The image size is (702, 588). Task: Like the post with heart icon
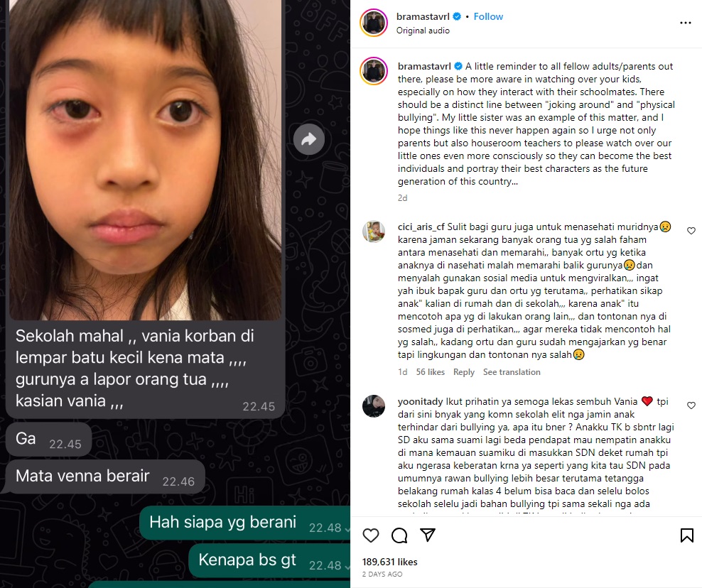(x=371, y=535)
